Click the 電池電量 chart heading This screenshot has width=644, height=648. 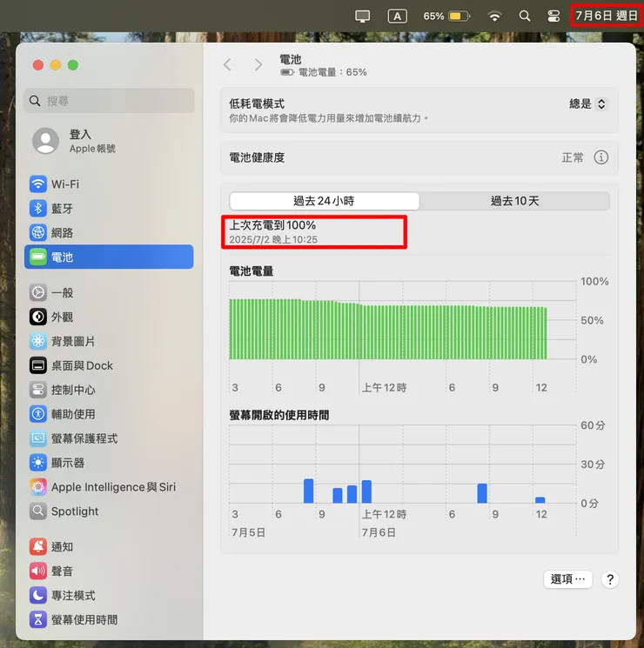tap(252, 271)
